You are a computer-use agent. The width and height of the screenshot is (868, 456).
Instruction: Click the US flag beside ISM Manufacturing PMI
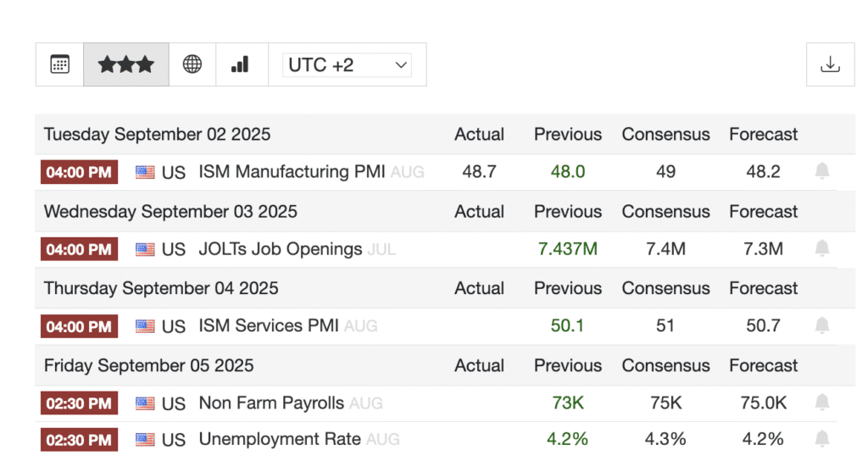pos(146,172)
